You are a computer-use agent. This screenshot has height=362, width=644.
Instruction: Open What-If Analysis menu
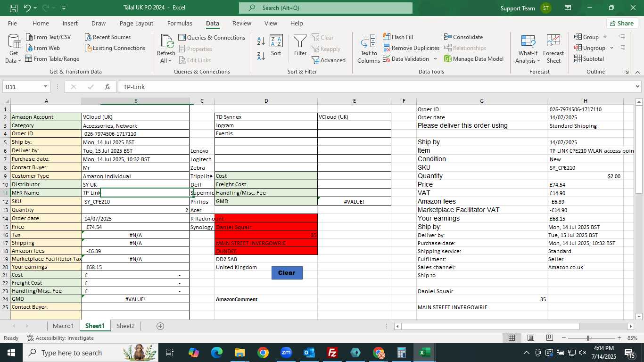528,49
